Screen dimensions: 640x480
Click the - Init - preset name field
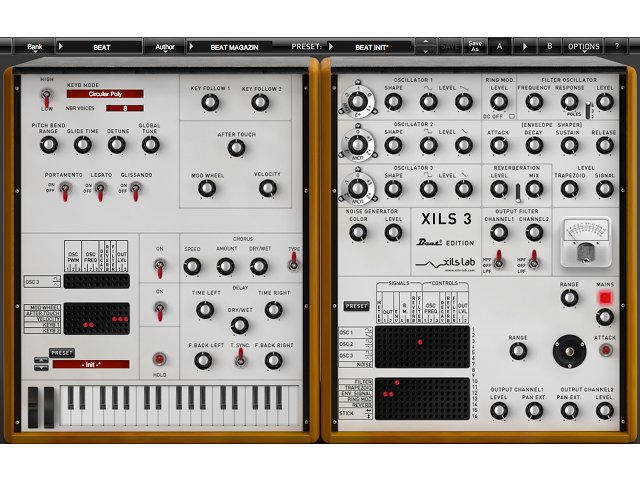(x=91, y=364)
